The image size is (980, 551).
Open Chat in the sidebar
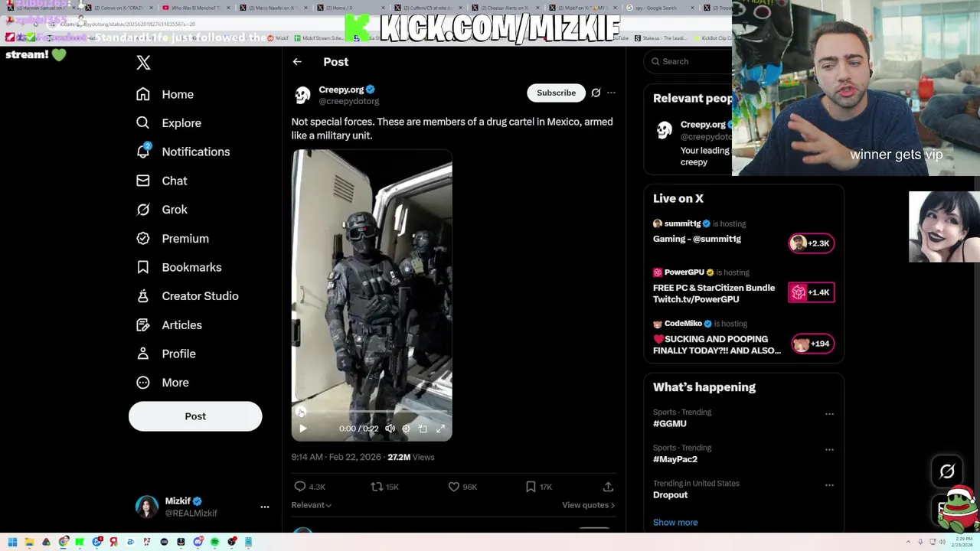[162, 181]
